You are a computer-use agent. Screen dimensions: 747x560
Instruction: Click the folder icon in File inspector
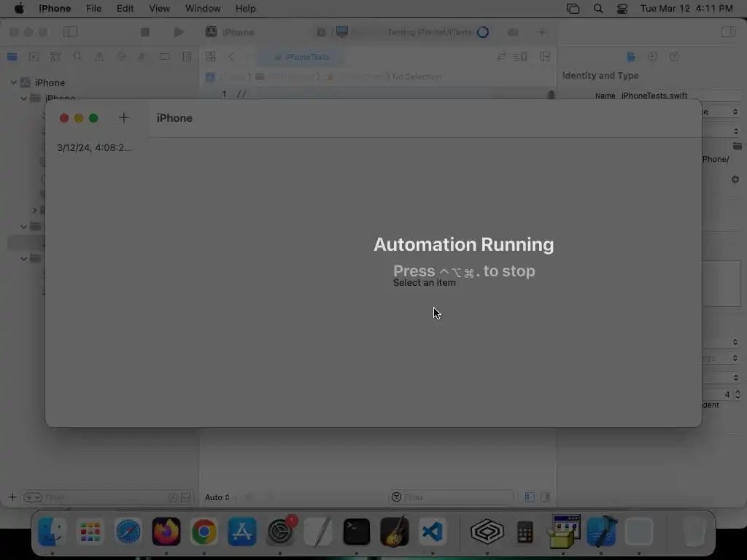click(x=737, y=146)
